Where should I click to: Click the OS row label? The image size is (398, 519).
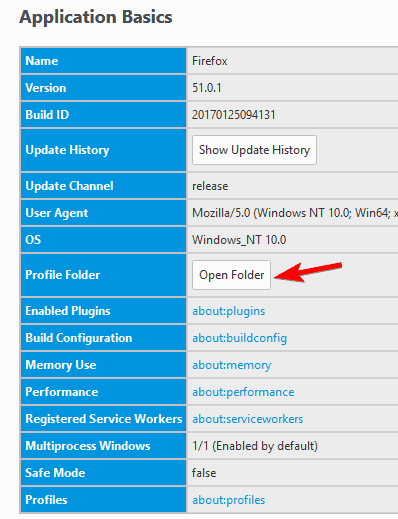33,240
